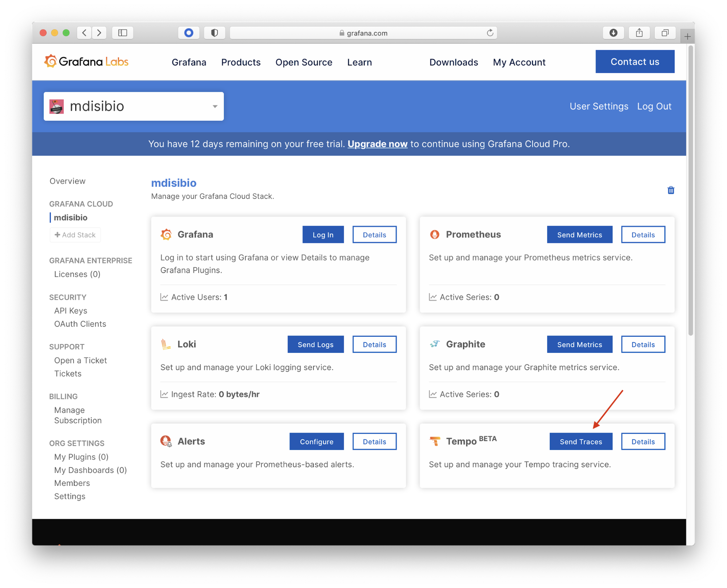Click the grafana.com address bar
Screen dimensions: 727x588
tap(363, 33)
